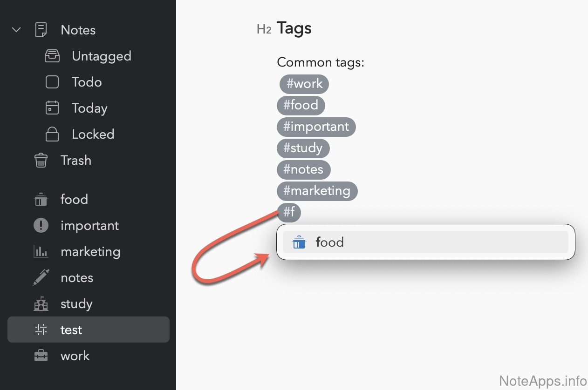Select the test tag in sidebar
This screenshot has width=588, height=390.
(71, 330)
